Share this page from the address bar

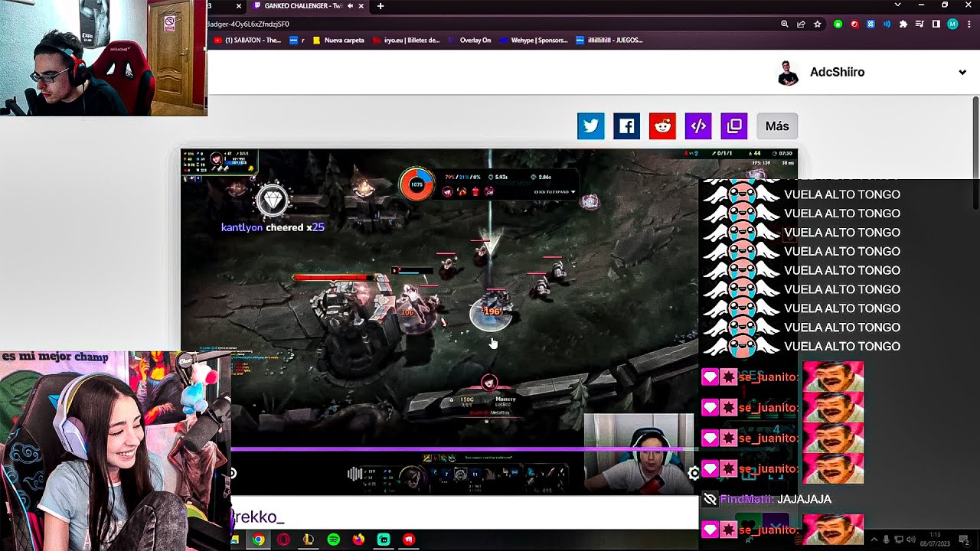tap(801, 24)
